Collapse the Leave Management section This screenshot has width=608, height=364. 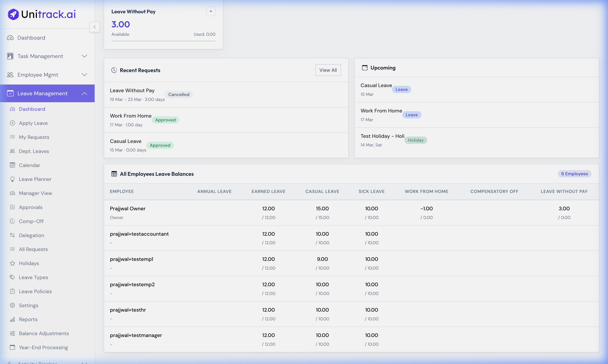pos(84,93)
